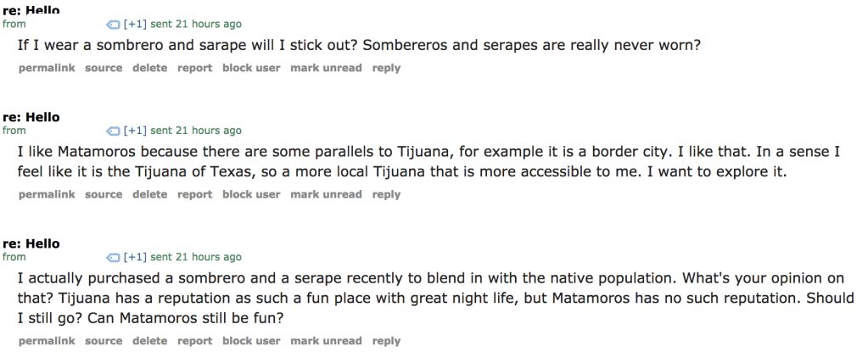Delete the last message about purchased sombrero
Screen dimensions: 868x352
tap(149, 341)
